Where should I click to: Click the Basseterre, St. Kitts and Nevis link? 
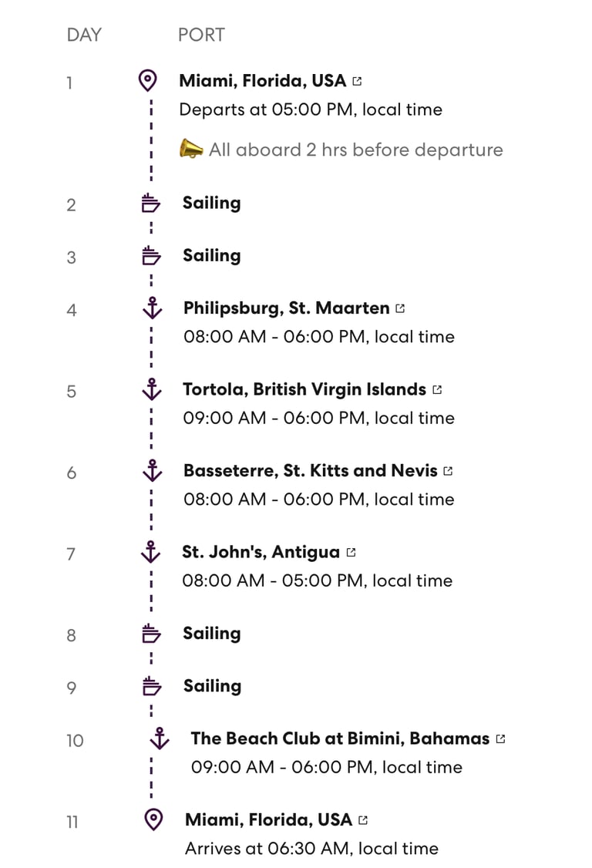click(310, 470)
